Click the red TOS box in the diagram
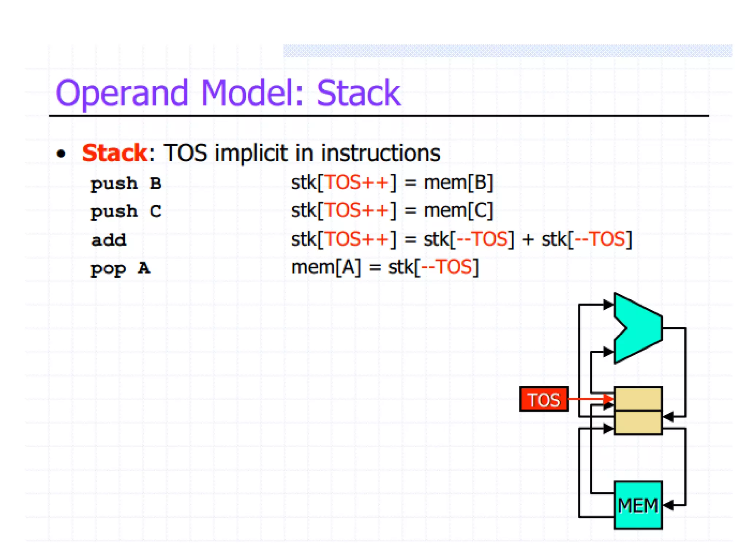The width and height of the screenshot is (747, 560). [x=543, y=399]
